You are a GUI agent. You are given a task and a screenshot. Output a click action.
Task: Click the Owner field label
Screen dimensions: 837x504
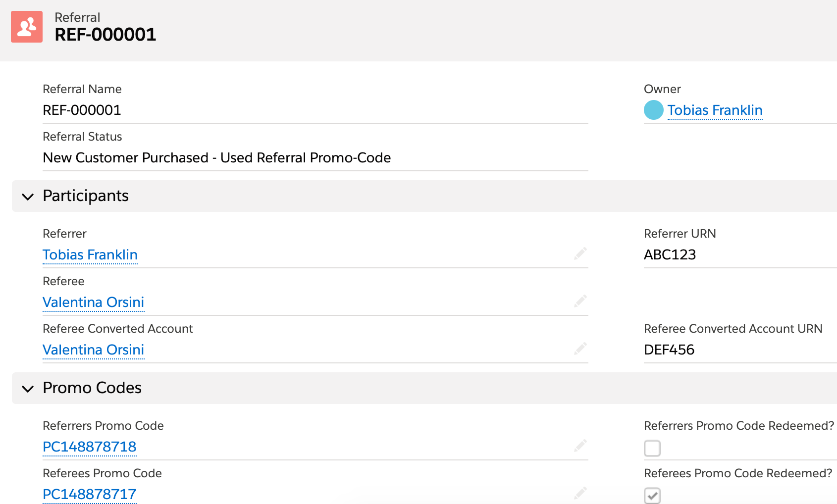662,89
